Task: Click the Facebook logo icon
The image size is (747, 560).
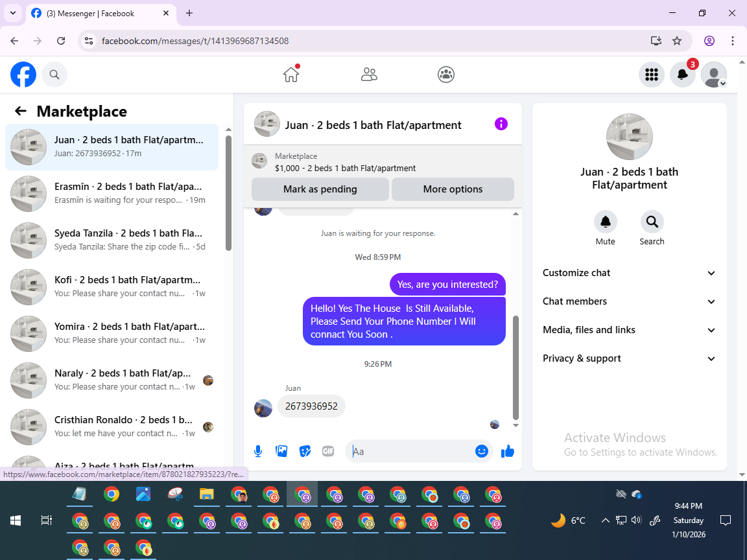Action: tap(23, 75)
